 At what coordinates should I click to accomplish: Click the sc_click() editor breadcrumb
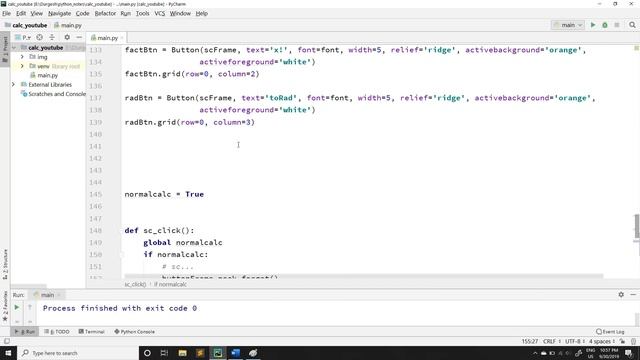135,284
